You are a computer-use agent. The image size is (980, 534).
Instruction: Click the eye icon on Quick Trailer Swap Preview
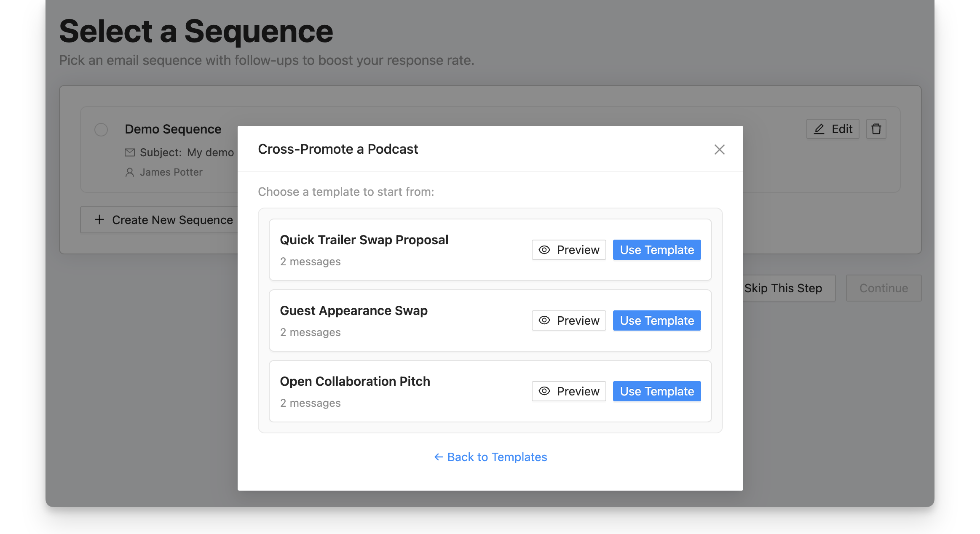pos(544,250)
